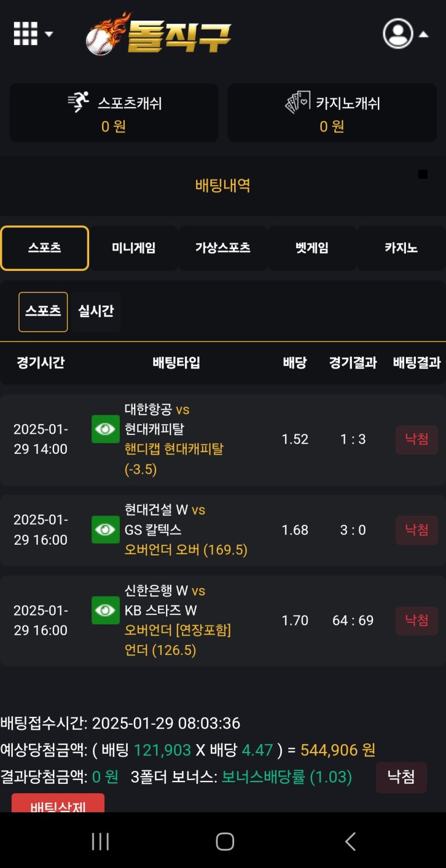
Task: Toggle eye icon for 대한항공 vs 현대캐피탈 match
Action: click(x=105, y=429)
